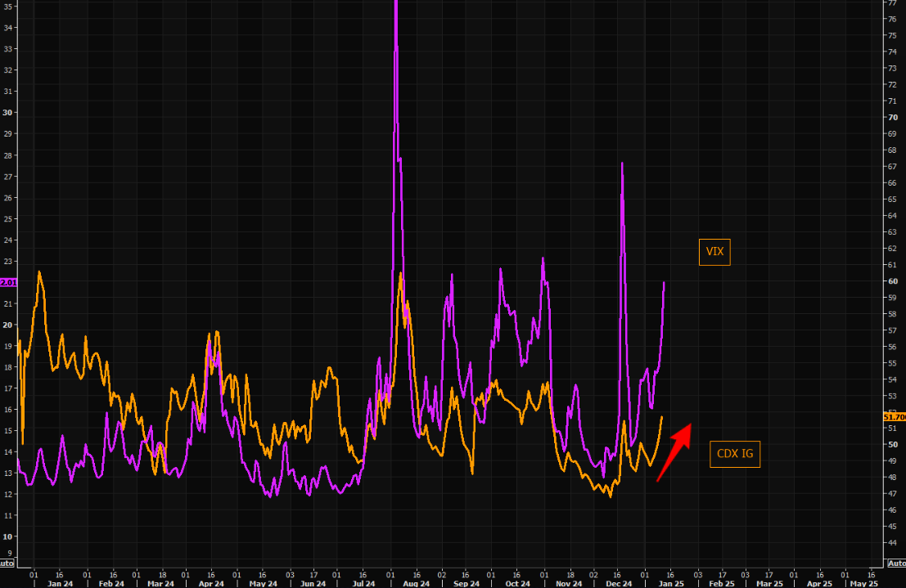Click the CDX IG annotation label
The width and height of the screenshot is (906, 588).
point(735,454)
